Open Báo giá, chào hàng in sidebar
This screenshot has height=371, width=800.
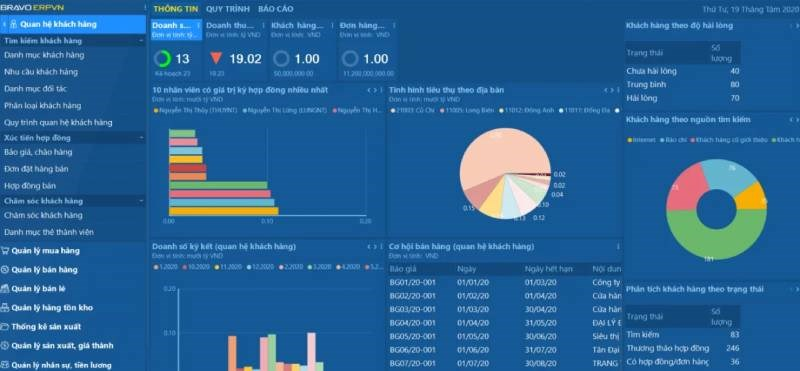click(x=38, y=152)
